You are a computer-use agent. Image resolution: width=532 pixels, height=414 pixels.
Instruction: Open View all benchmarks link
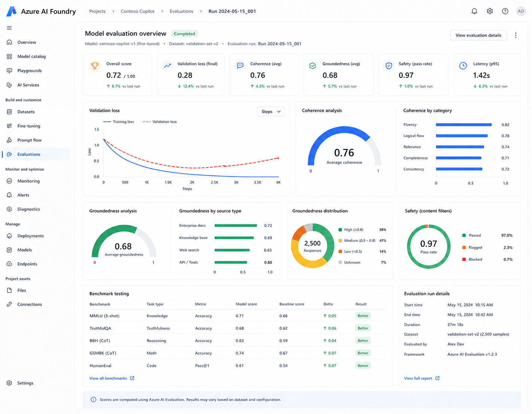click(x=112, y=378)
